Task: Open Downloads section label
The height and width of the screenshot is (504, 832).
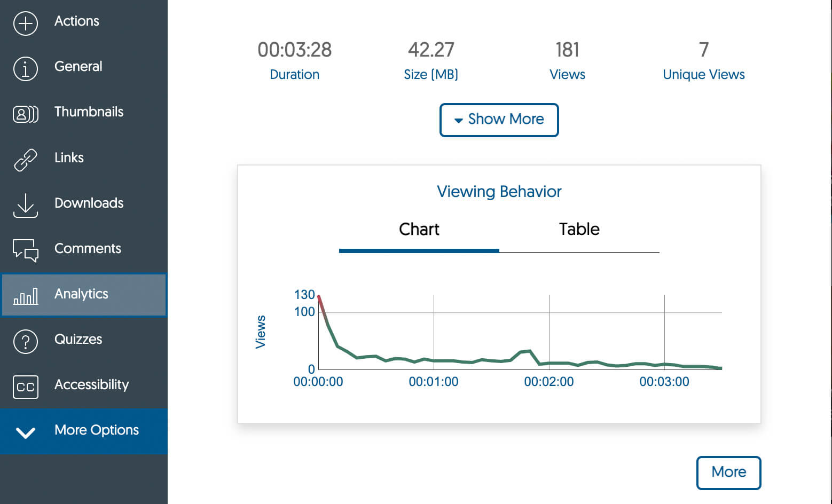Action: click(x=89, y=203)
